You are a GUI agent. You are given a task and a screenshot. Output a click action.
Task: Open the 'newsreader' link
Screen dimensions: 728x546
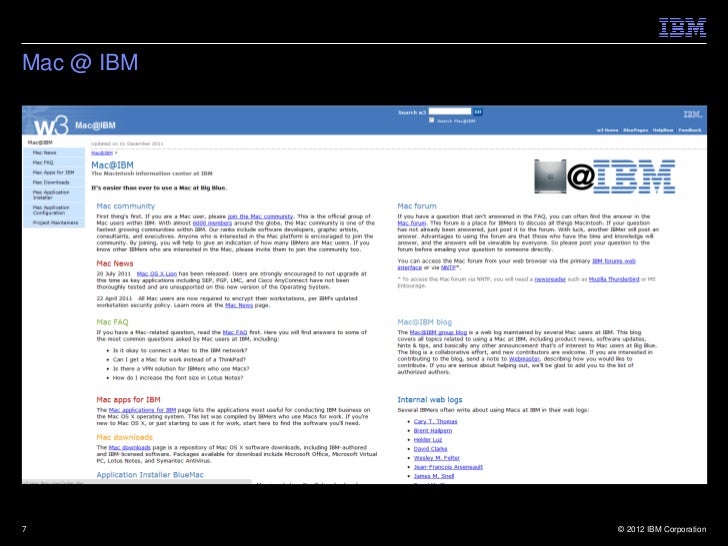(550, 279)
